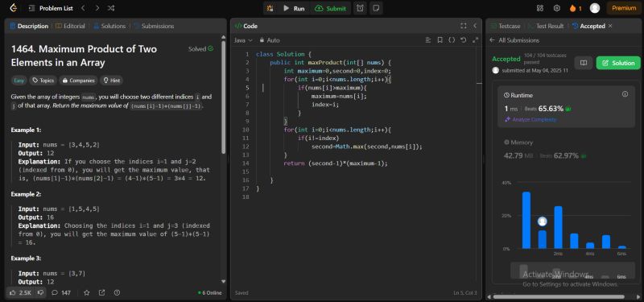Open the timer alarm clock icon

pos(360,8)
